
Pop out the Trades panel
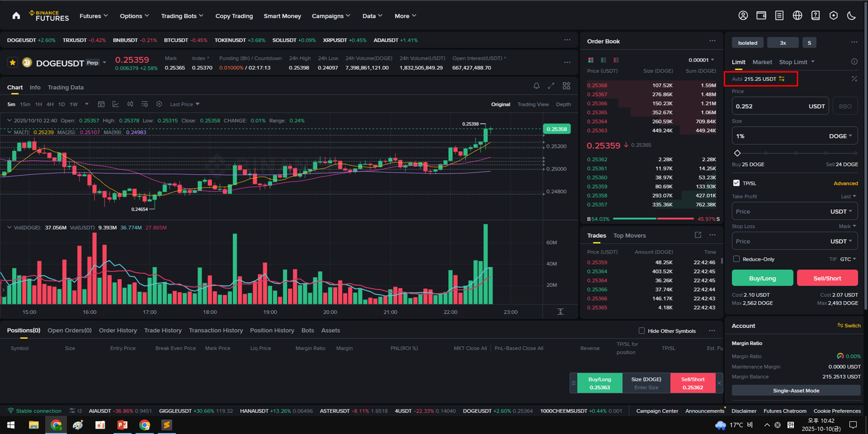click(698, 235)
